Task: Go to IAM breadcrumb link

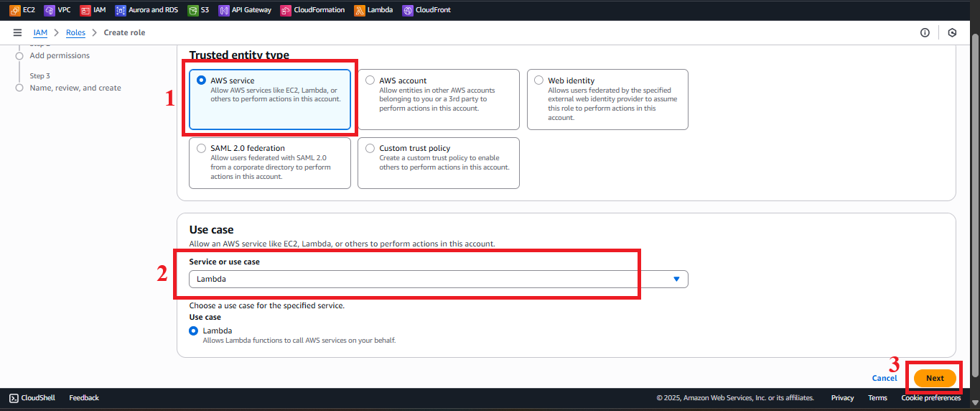Action: point(40,32)
